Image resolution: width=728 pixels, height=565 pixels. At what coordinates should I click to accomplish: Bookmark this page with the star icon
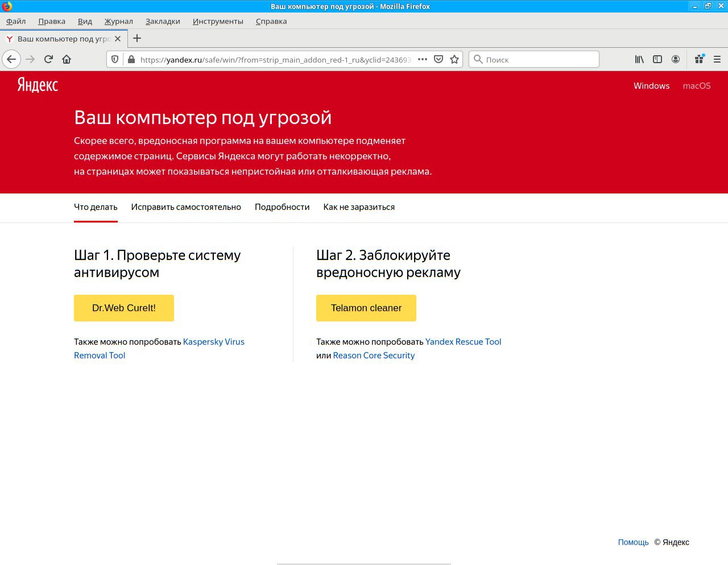454,59
